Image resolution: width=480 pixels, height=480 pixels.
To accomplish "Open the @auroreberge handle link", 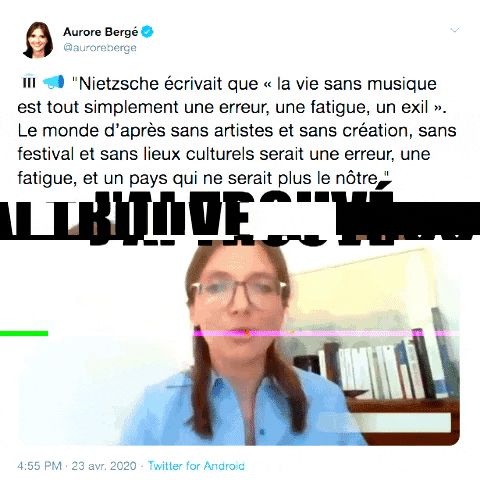I will click(100, 48).
